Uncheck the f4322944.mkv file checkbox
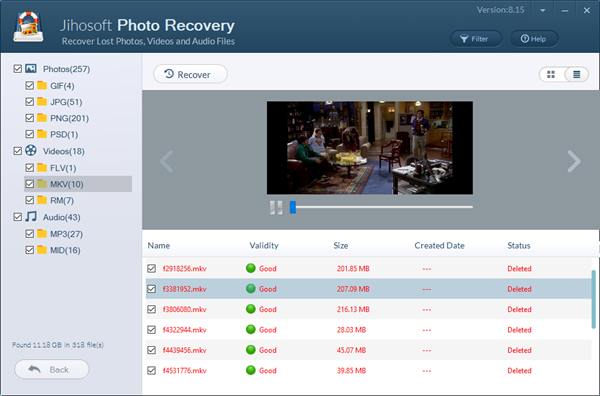 coord(152,329)
